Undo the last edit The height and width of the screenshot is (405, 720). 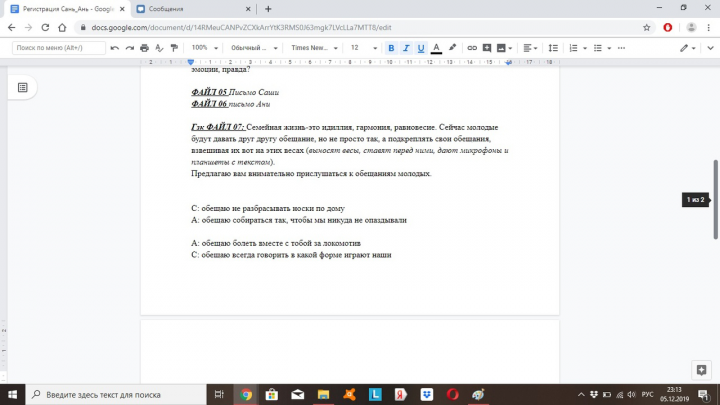point(115,48)
